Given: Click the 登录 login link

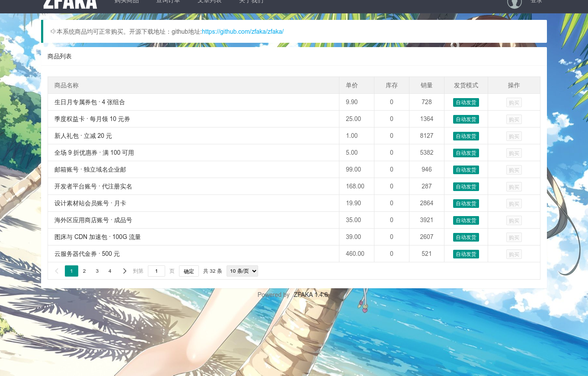Looking at the screenshot, I should (536, 2).
